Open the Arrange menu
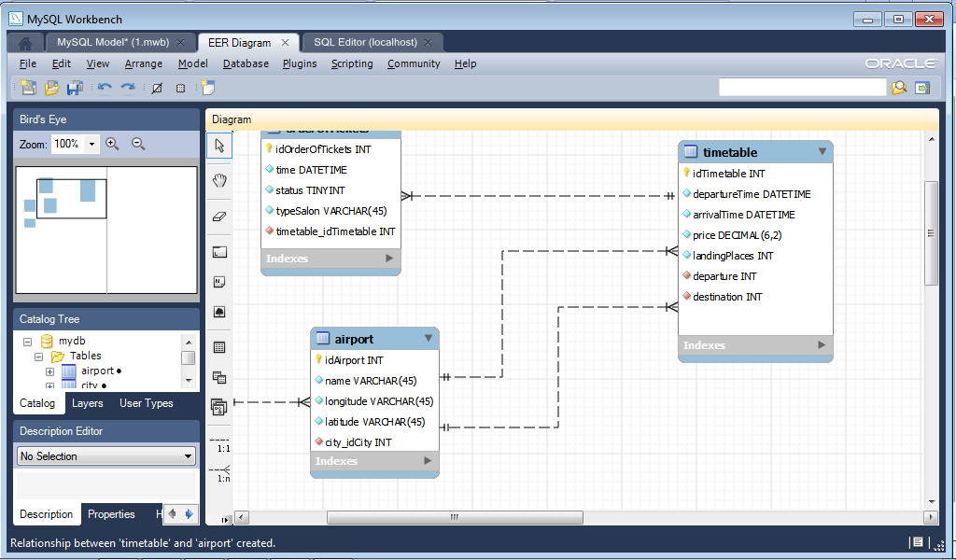Image resolution: width=956 pixels, height=560 pixels. point(143,63)
